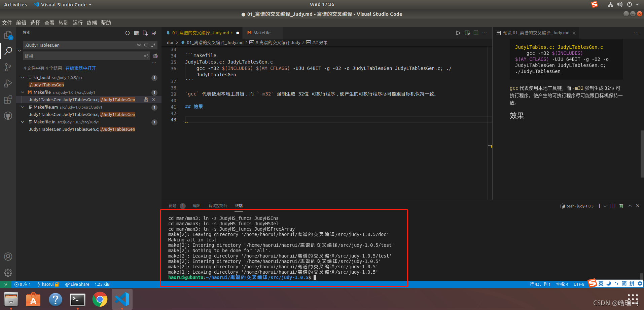Run the current editor file

[x=458, y=33]
